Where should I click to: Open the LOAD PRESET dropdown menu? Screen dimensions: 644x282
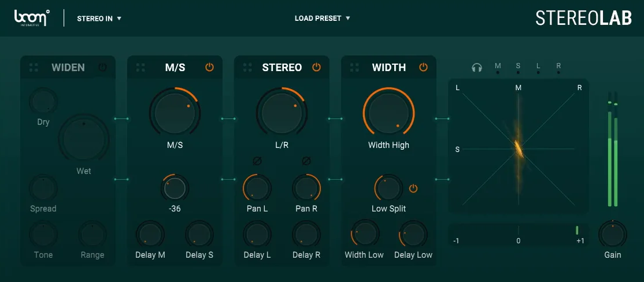click(x=322, y=18)
